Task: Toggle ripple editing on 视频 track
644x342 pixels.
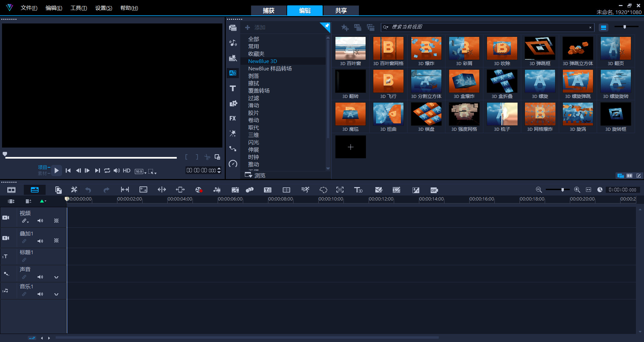Action: [25, 221]
